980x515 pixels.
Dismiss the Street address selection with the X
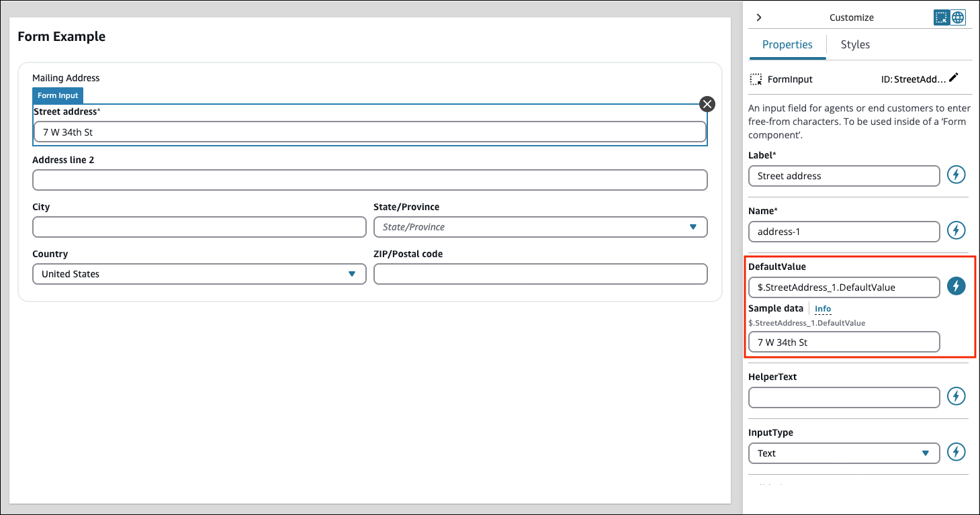pos(707,104)
